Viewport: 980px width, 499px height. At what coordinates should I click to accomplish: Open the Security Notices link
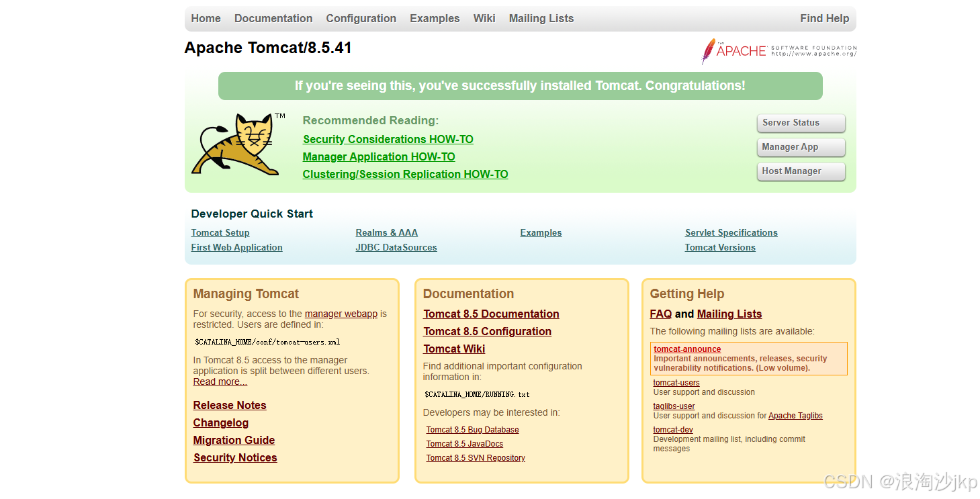[x=235, y=458]
